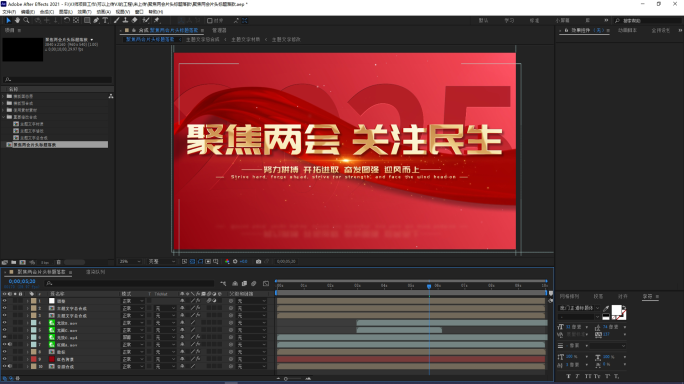Toggle the snapping checkbox in the toolbar
684x384 pixels.
pos(210,21)
